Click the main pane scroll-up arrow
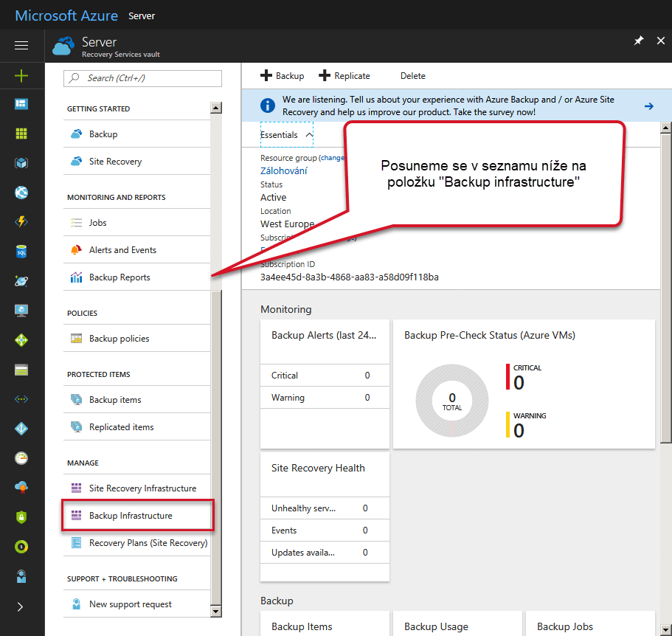 click(x=666, y=128)
